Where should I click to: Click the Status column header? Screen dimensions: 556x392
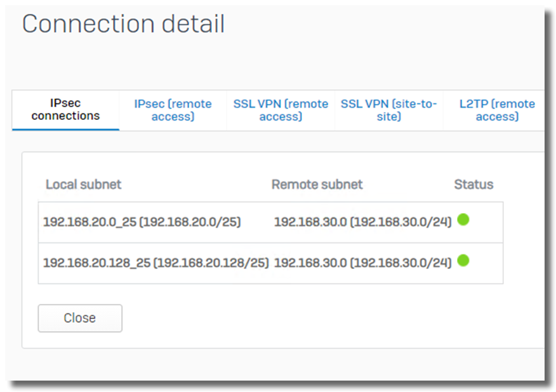click(473, 185)
